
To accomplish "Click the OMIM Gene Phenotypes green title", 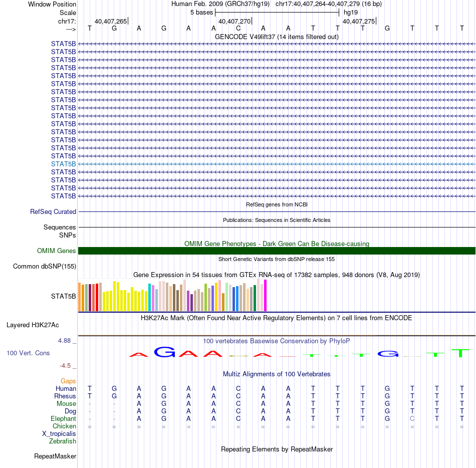I will click(277, 244).
